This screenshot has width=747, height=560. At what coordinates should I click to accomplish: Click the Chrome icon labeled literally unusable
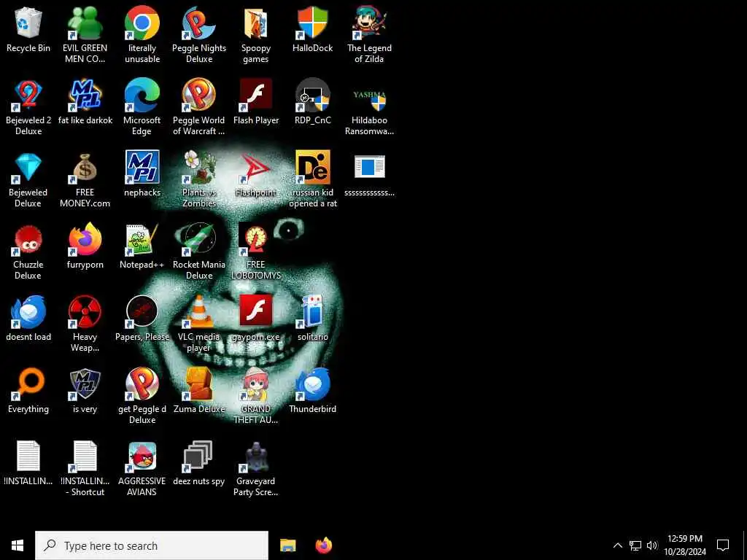pos(142,23)
